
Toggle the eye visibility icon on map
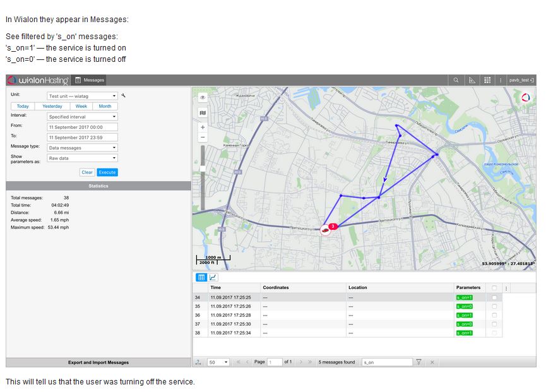[203, 98]
